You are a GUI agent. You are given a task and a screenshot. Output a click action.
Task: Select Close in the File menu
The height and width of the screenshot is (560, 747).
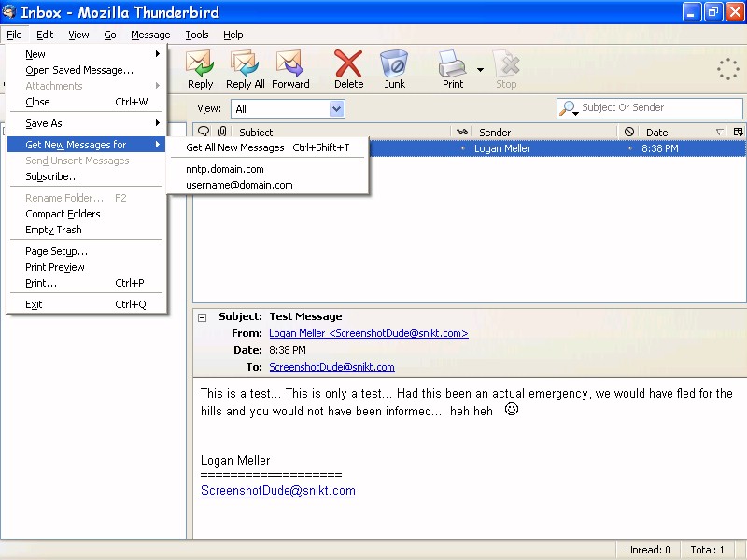coord(86,102)
